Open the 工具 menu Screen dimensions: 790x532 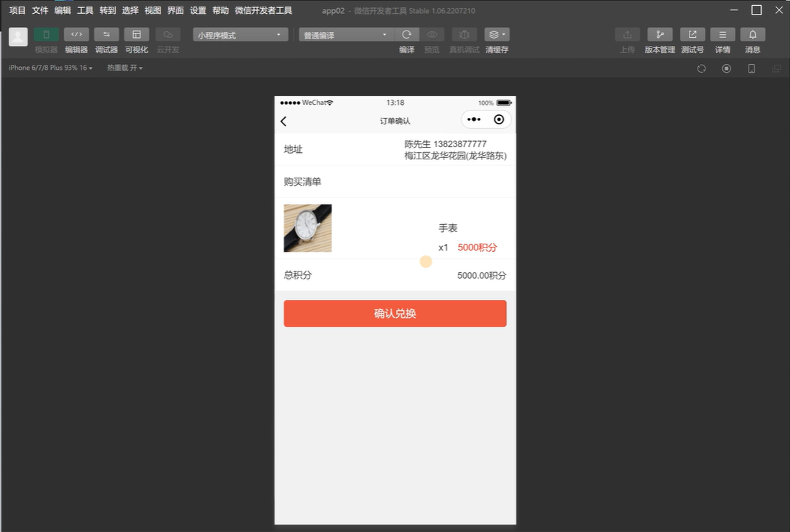85,10
